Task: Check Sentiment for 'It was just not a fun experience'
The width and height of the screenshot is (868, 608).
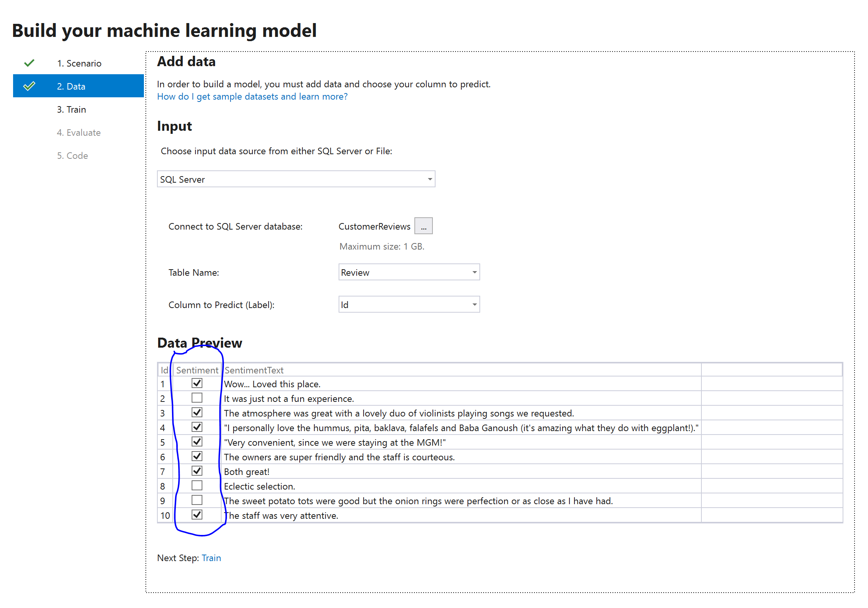Action: point(197,398)
